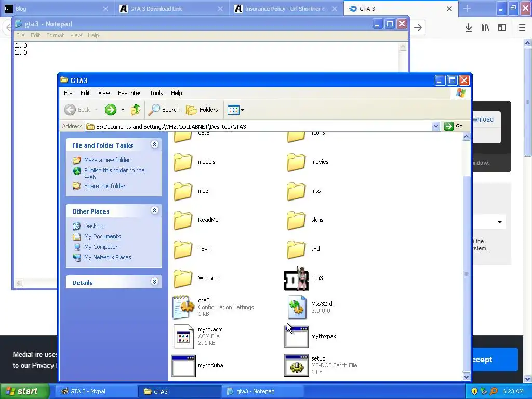Open the Help menu in GTA3 explorer
The width and height of the screenshot is (532, 399).
[176, 93]
